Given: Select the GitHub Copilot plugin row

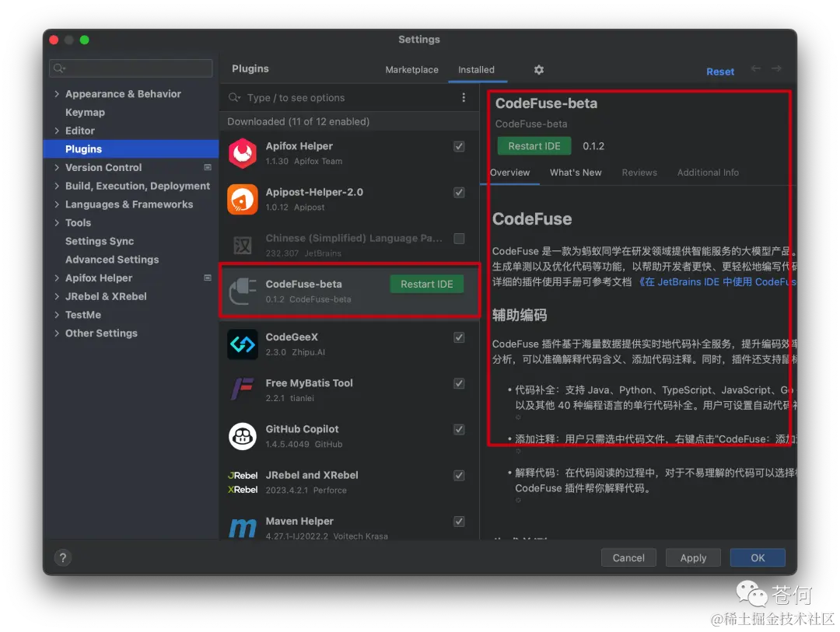Looking at the screenshot, I should tap(349, 436).
